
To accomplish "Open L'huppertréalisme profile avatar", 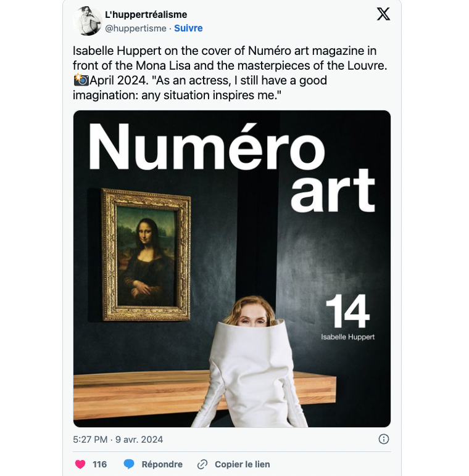I will [88, 21].
